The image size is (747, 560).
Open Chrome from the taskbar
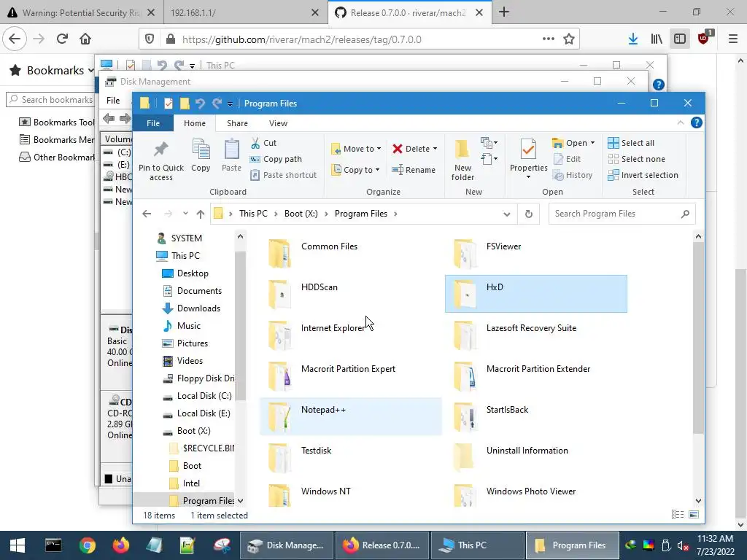pyautogui.click(x=88, y=545)
